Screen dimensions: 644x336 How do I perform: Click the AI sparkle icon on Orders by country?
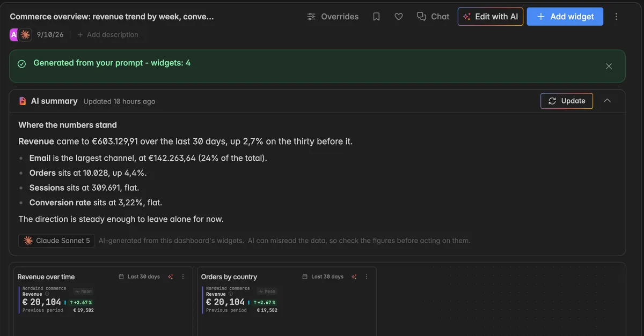click(354, 277)
